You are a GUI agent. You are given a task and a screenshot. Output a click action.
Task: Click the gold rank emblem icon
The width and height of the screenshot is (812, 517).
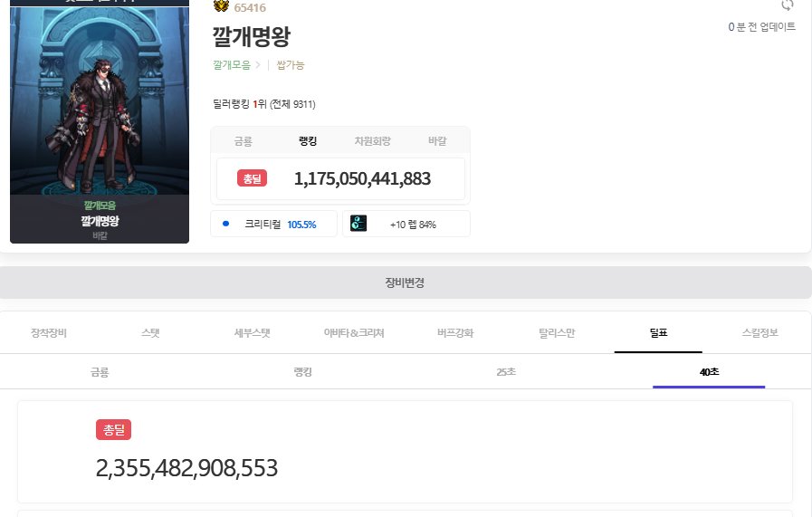pos(221,6)
